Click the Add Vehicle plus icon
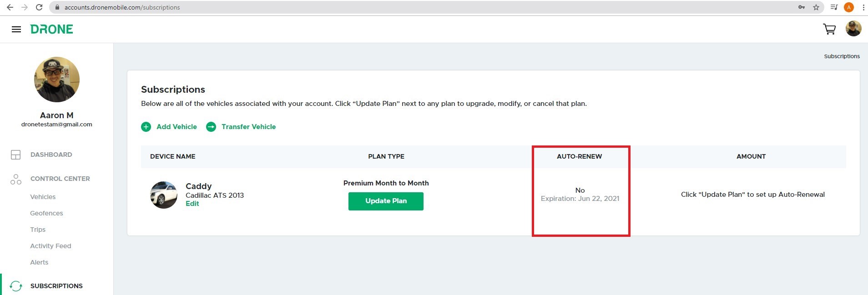 146,127
